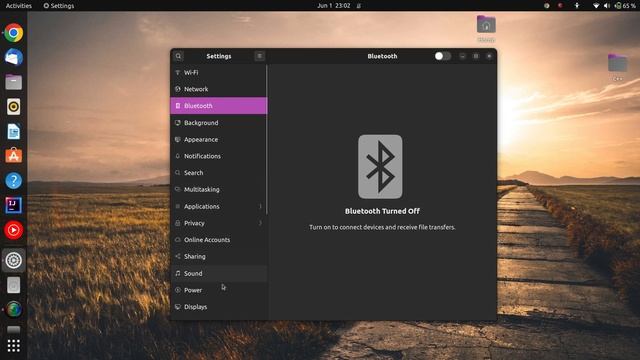640x360 pixels.
Task: Open the Settings app menu in top bar
Action: click(x=59, y=6)
